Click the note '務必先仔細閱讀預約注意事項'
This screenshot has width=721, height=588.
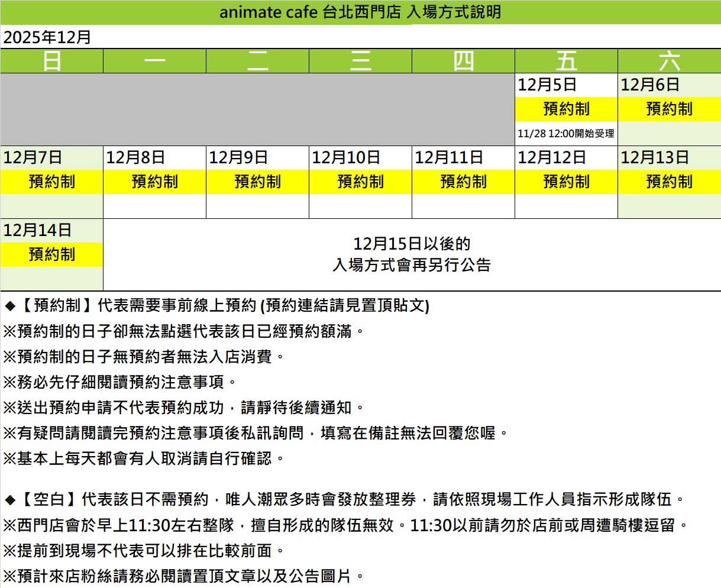pyautogui.click(x=121, y=382)
